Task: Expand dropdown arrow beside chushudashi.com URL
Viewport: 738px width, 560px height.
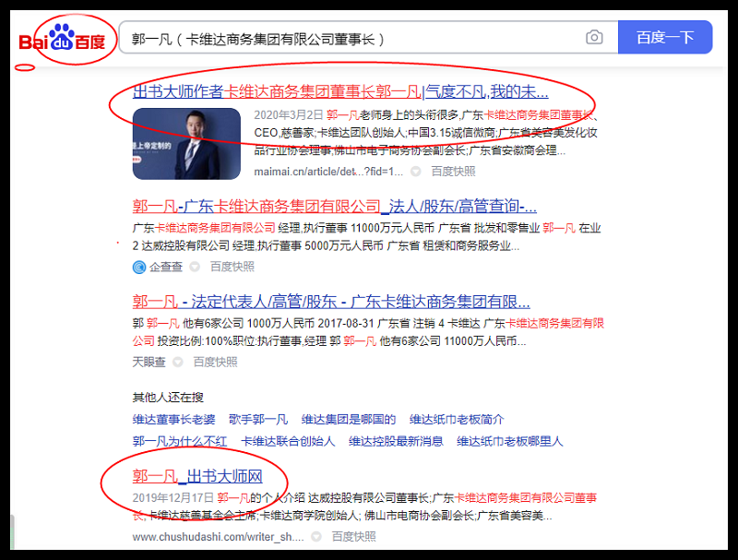Action: [316, 536]
